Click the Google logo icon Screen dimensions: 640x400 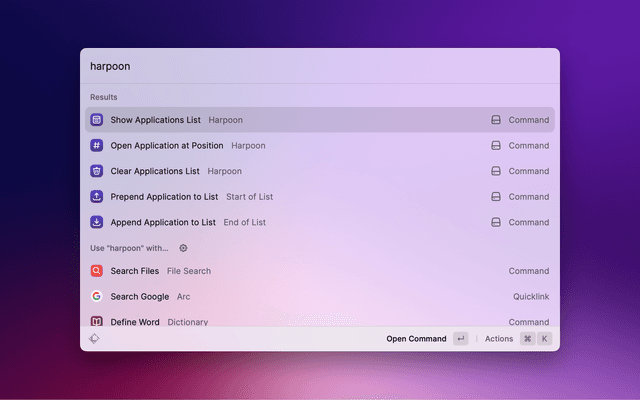[97, 296]
